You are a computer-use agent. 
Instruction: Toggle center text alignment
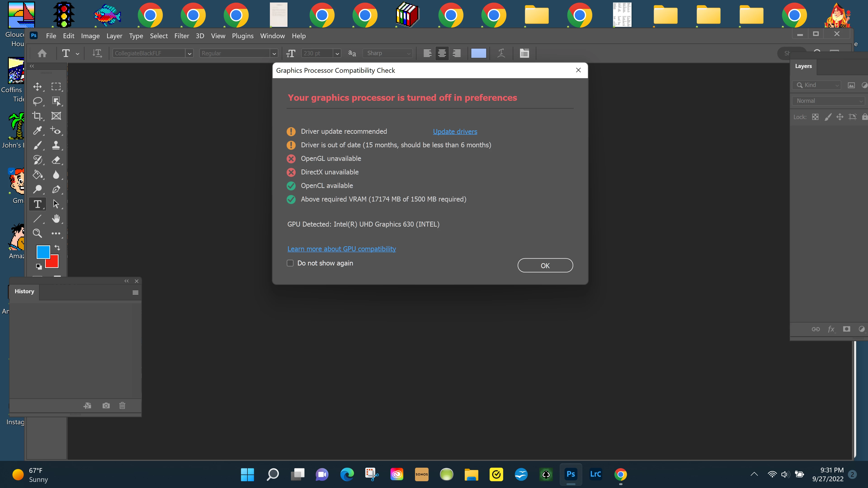[442, 53]
